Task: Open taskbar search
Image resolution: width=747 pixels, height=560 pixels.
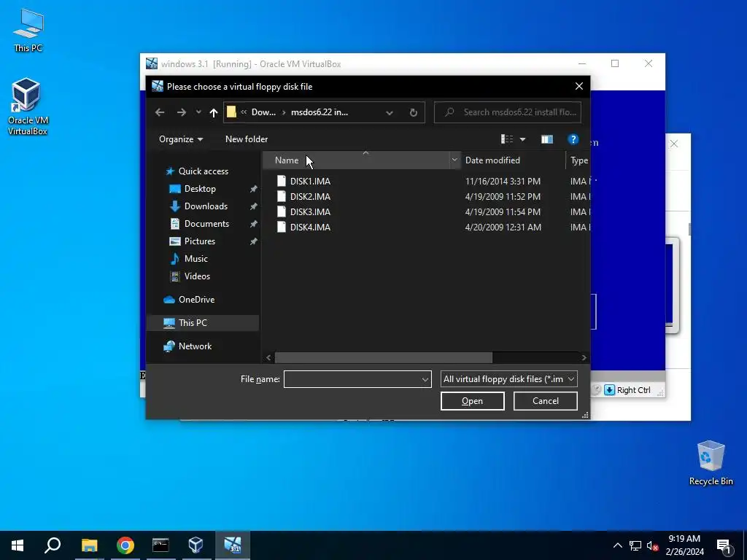Action: [x=53, y=545]
